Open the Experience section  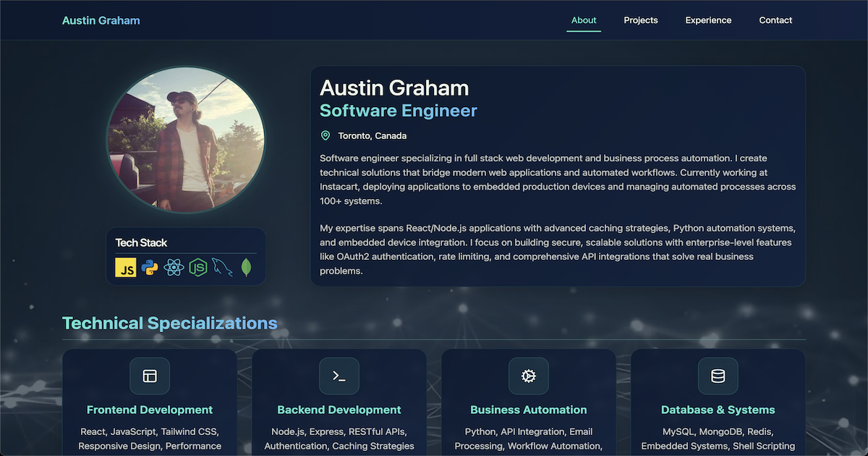pyautogui.click(x=708, y=20)
